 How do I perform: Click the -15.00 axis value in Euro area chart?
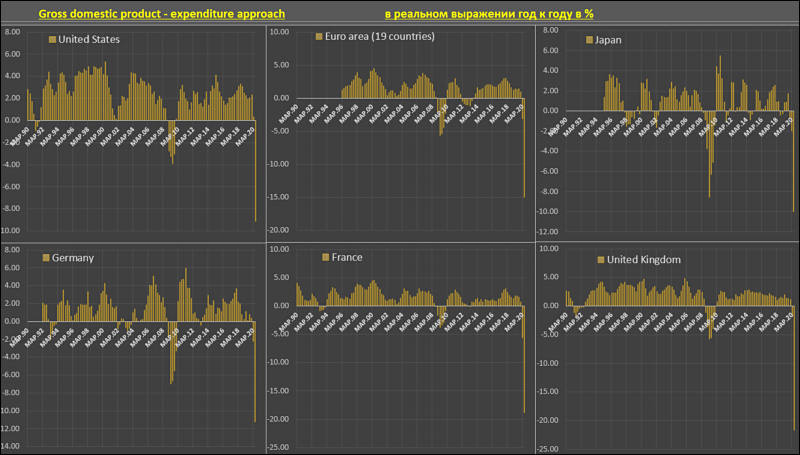(279, 197)
